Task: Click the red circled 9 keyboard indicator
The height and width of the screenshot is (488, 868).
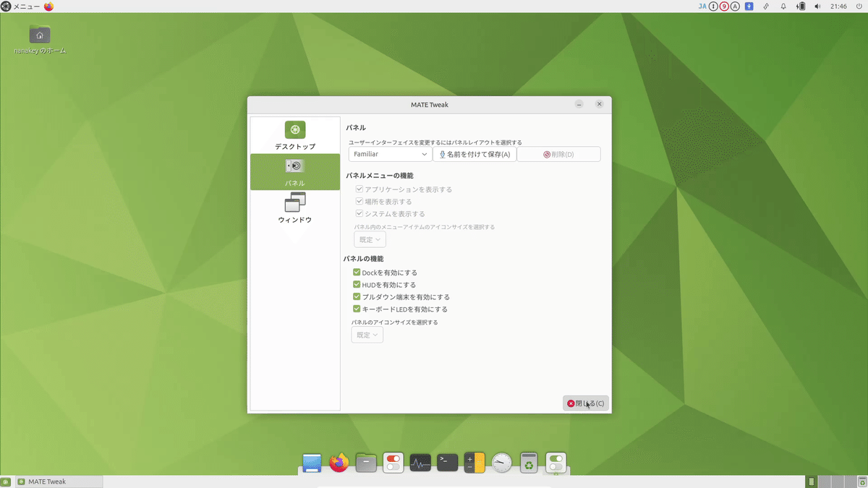Action: [x=724, y=7]
